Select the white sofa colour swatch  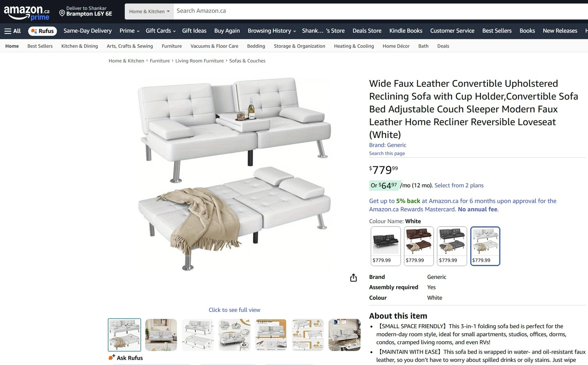point(485,246)
